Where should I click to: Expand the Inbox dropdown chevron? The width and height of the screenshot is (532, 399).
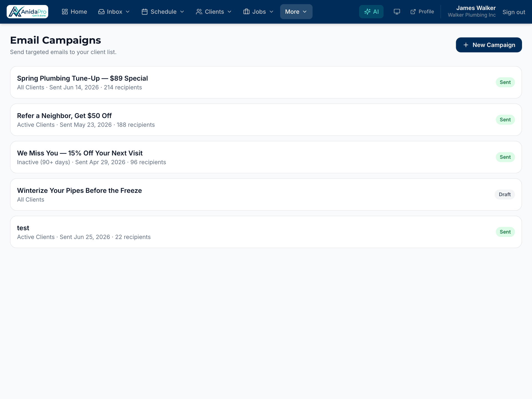click(x=128, y=12)
